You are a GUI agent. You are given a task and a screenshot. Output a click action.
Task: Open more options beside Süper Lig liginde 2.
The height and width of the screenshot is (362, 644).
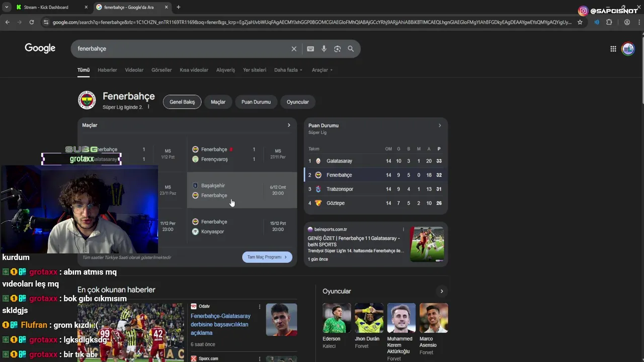tap(148, 107)
